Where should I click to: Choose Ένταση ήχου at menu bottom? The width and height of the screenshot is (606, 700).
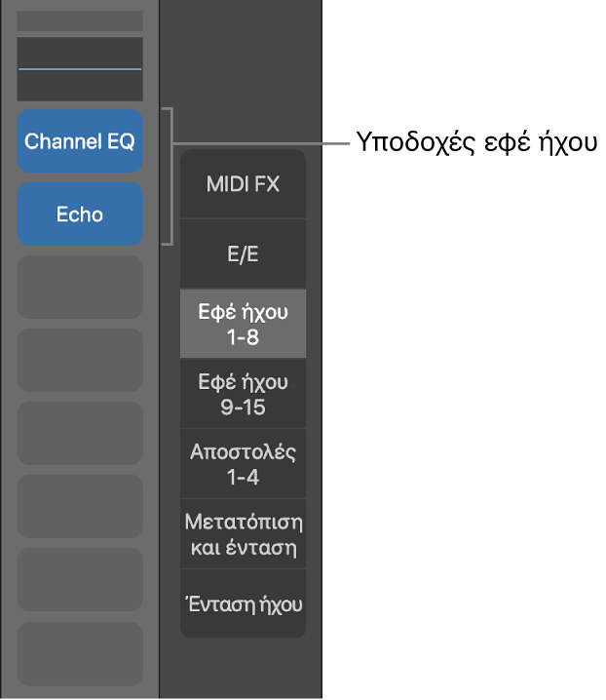243,604
